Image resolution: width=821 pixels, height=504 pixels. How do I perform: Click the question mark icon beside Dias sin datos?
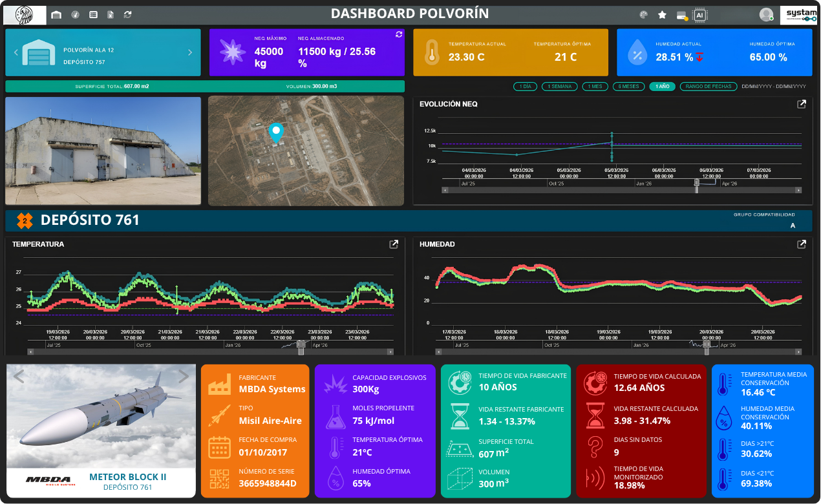coord(595,447)
